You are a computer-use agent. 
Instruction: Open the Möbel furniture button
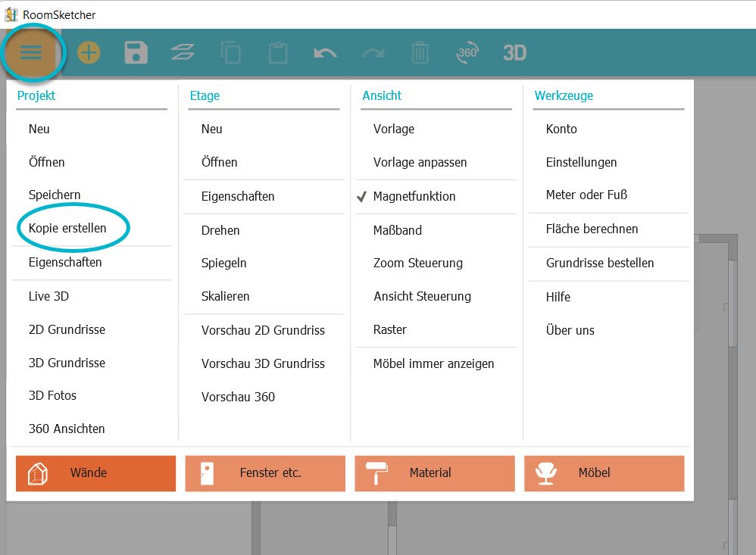pos(604,473)
